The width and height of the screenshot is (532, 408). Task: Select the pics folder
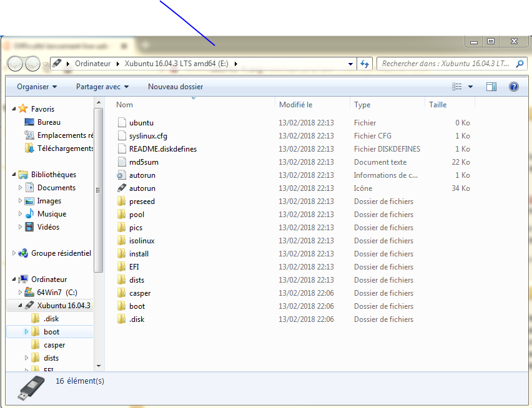pos(135,228)
